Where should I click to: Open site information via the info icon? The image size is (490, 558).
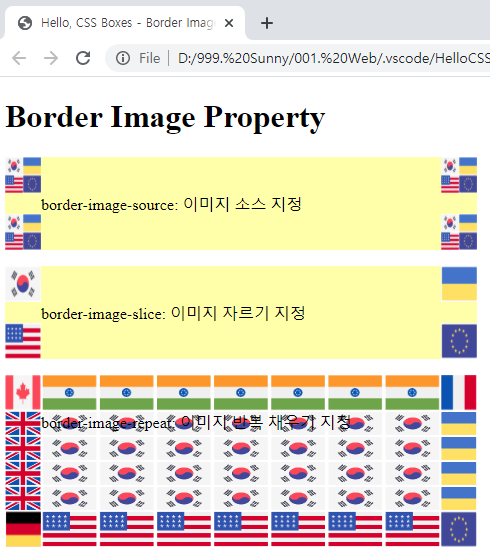pos(123,58)
